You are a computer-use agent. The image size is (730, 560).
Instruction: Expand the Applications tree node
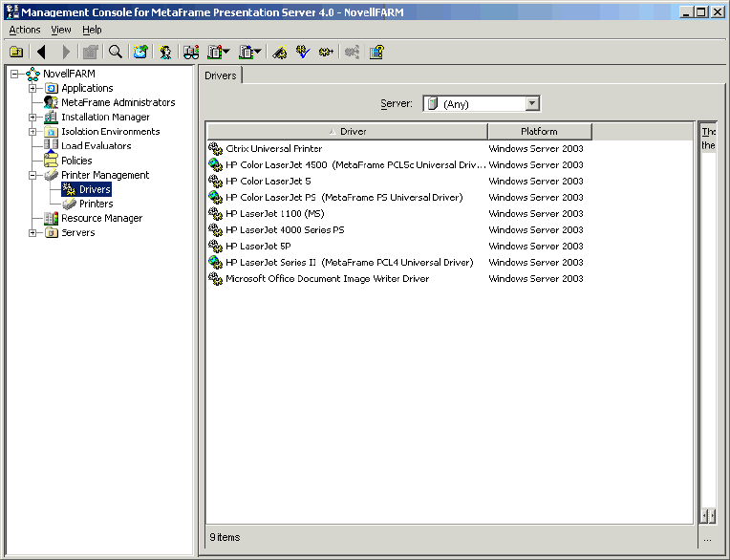[x=32, y=88]
